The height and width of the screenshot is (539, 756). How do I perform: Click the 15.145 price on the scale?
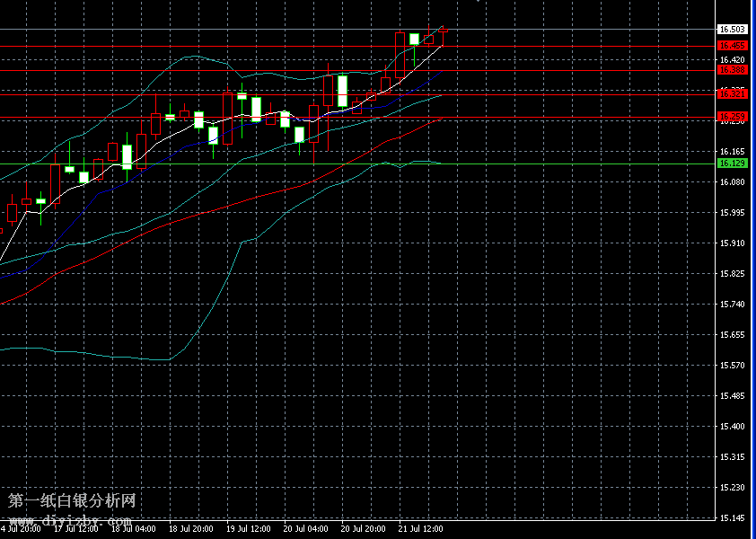pyautogui.click(x=733, y=518)
